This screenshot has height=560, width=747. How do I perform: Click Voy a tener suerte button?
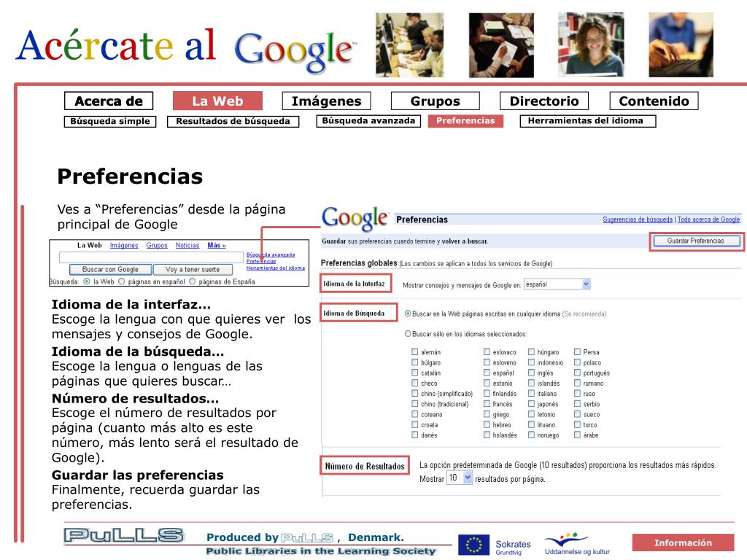point(193,270)
